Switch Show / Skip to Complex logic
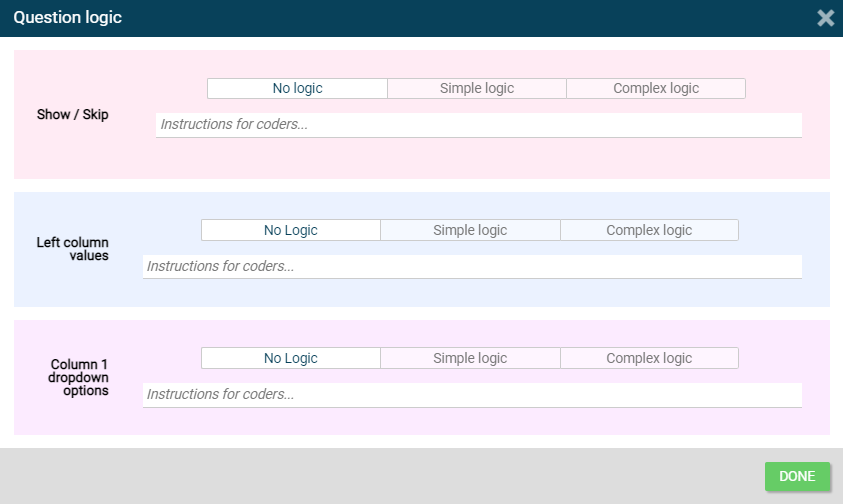This screenshot has height=504, width=843. point(656,89)
